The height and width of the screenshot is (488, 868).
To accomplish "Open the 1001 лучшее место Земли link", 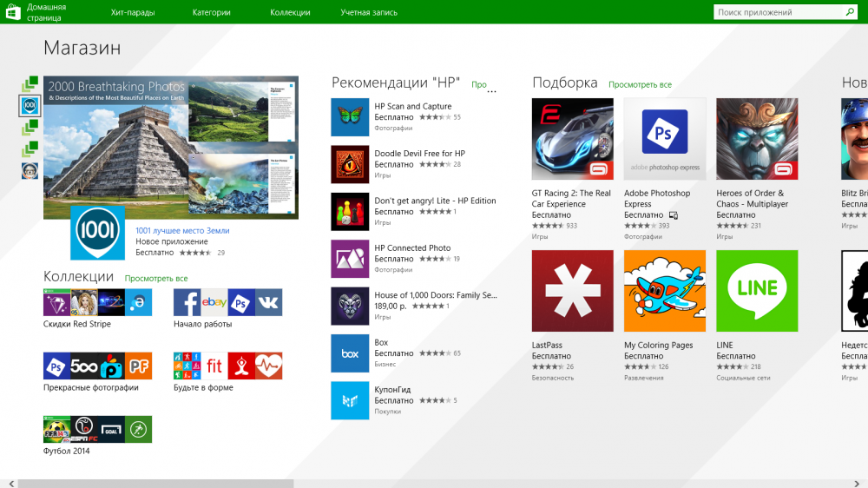I will coord(182,230).
